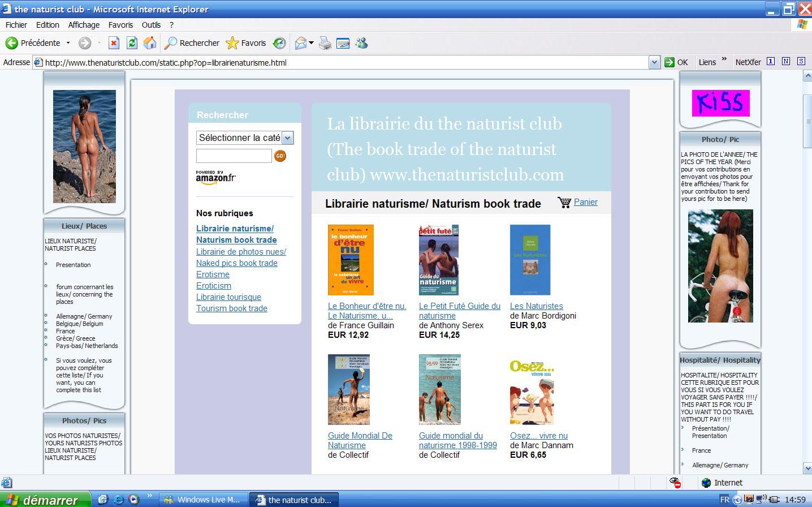
Task: Click the vertical scrollbar thumb
Action: tap(807, 121)
